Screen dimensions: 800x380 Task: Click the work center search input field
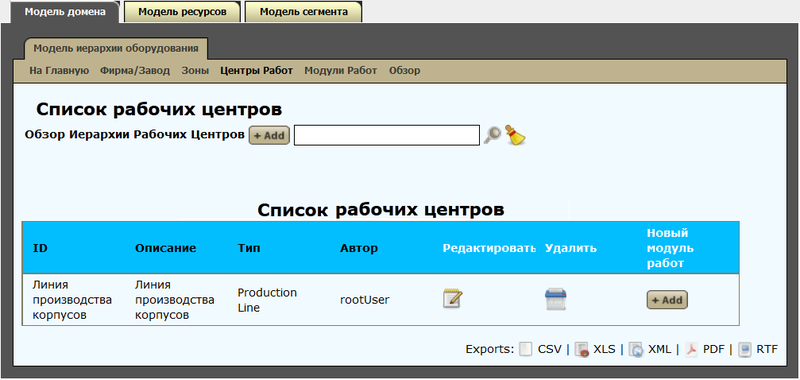pos(387,135)
